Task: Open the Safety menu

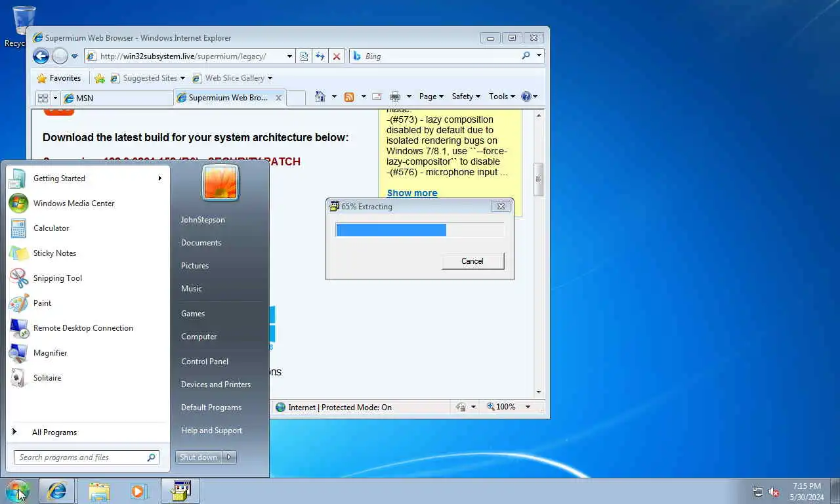Action: coord(466,96)
